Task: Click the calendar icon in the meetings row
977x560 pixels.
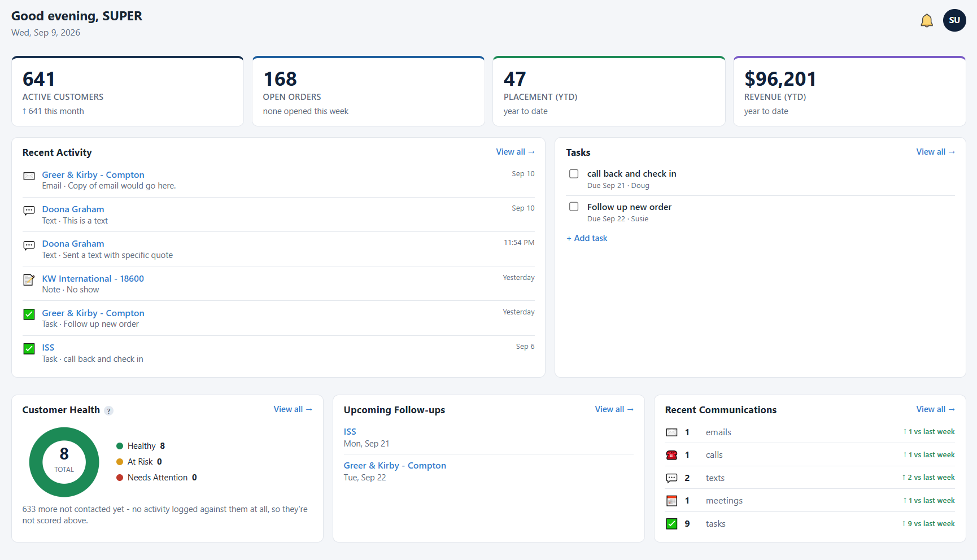Action: coord(671,501)
